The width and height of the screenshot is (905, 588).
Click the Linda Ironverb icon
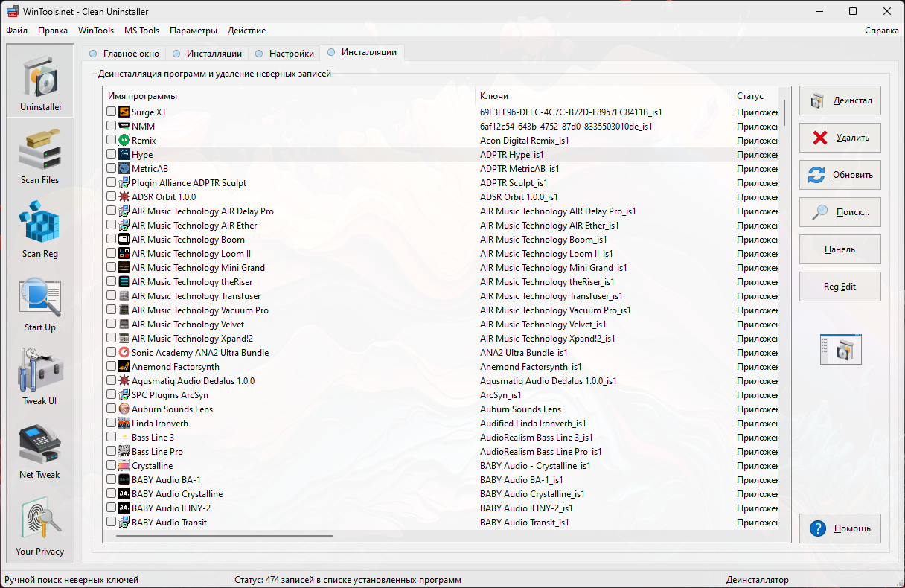[124, 423]
